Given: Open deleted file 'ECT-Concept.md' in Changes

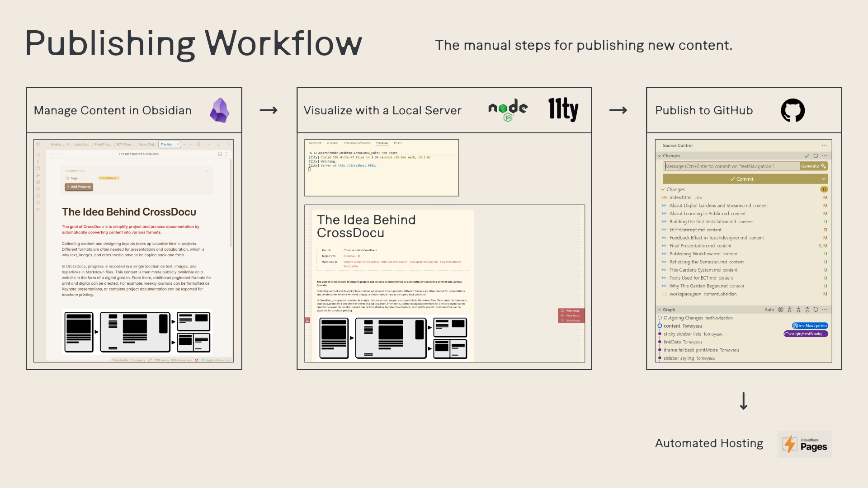Looking at the screenshot, I should (687, 230).
